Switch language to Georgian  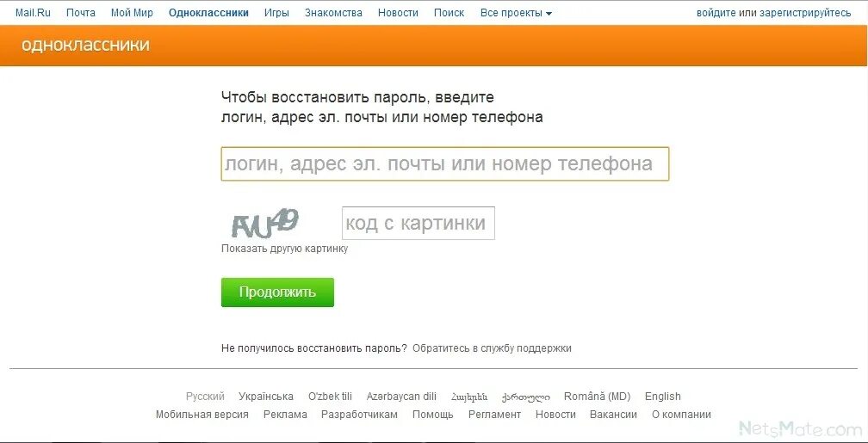[x=526, y=397]
